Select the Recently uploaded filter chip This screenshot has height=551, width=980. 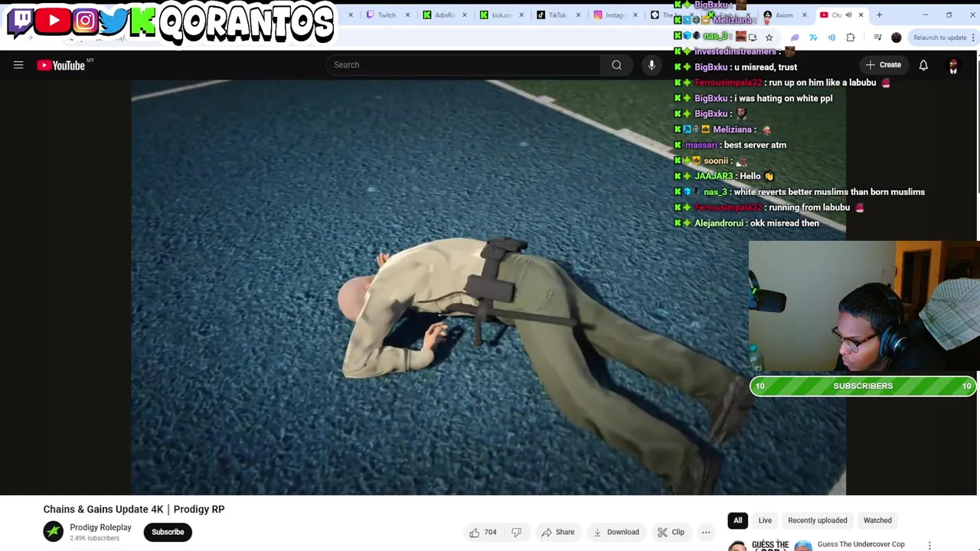coord(818,520)
